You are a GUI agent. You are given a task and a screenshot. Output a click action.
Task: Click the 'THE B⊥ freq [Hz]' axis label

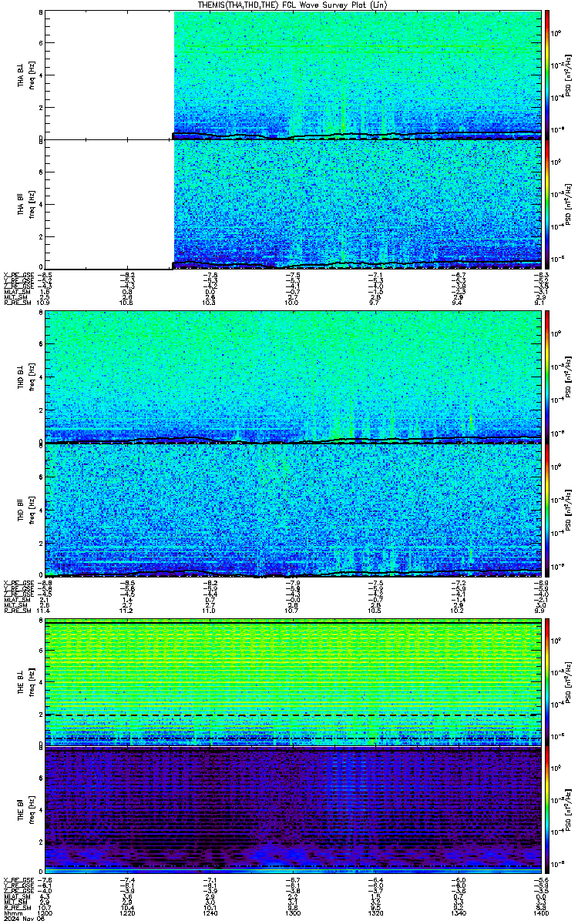26,681
